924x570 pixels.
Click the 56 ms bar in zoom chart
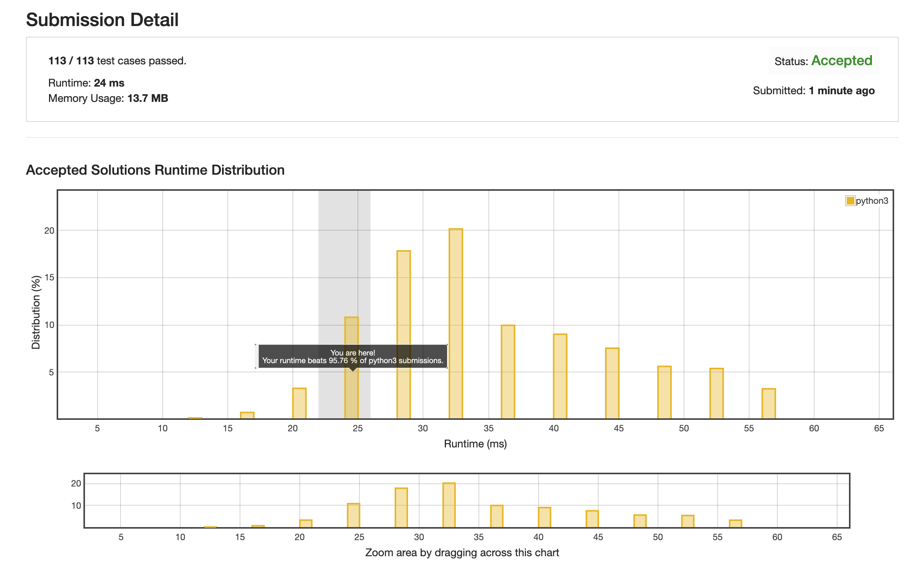[735, 523]
